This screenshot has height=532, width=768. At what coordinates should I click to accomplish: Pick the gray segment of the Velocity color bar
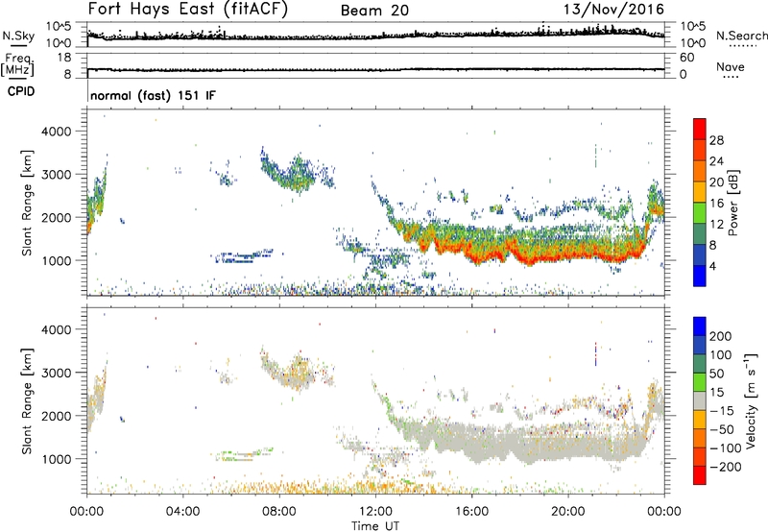pyautogui.click(x=700, y=401)
